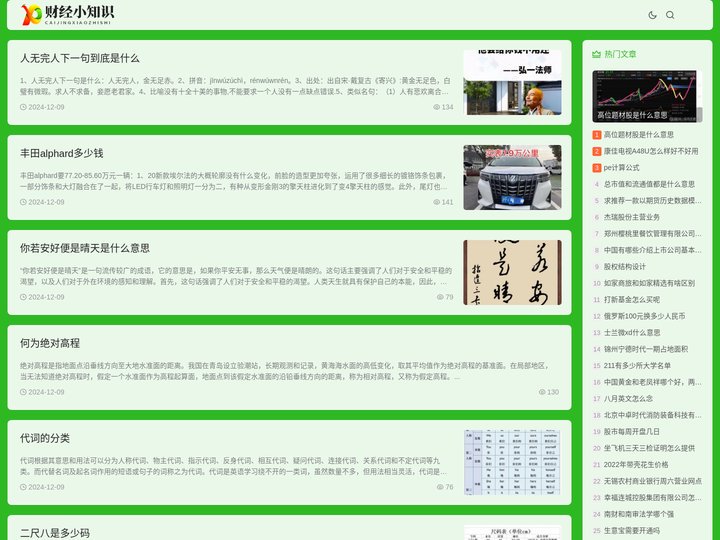Click clock icon on 丰田alphard article
The height and width of the screenshot is (540, 720).
pyautogui.click(x=23, y=202)
